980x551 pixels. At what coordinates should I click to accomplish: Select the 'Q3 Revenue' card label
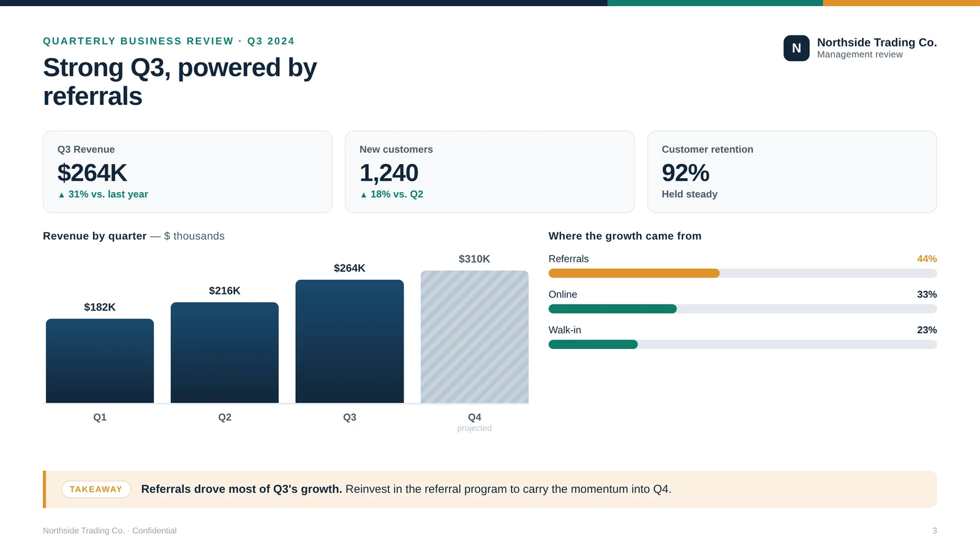click(x=86, y=149)
